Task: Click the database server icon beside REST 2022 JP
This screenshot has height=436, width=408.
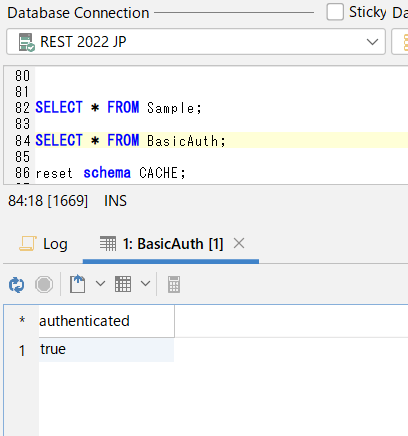Action: (x=26, y=42)
